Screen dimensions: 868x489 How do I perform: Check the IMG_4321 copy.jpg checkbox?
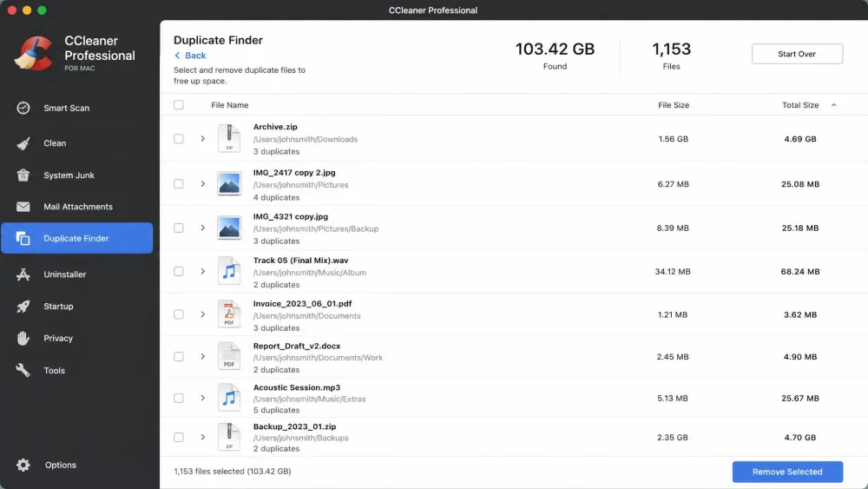pos(178,228)
